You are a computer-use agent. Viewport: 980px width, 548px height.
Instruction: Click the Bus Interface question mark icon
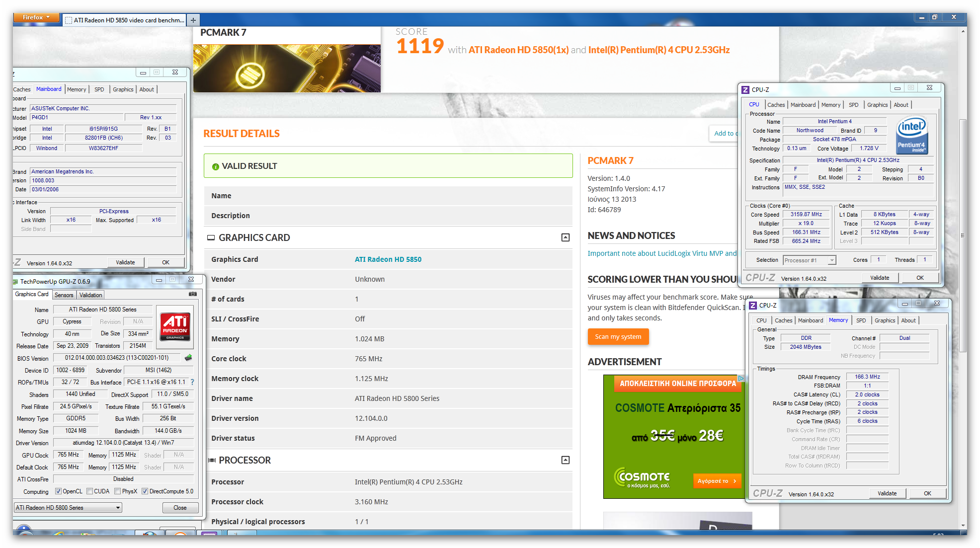192,382
